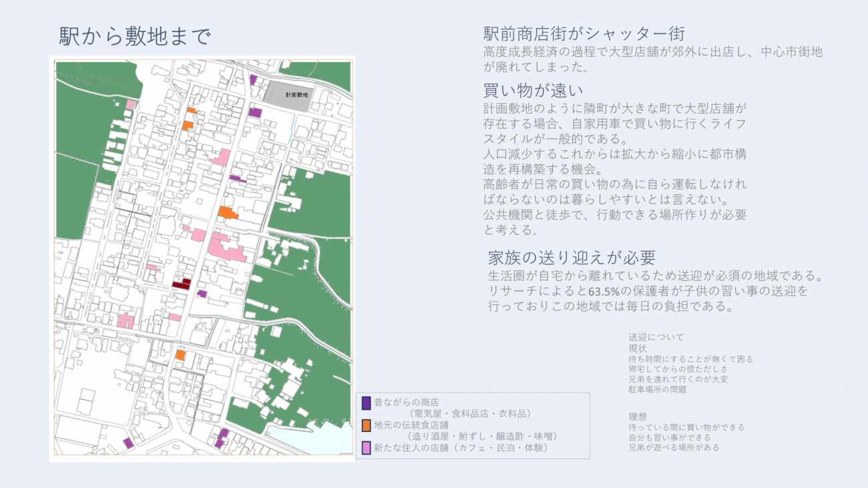
Task: Click the 理想 label
Action: [x=637, y=416]
